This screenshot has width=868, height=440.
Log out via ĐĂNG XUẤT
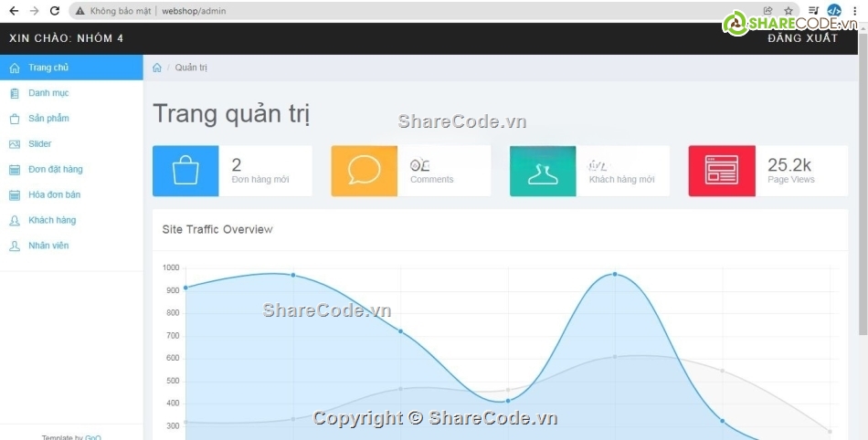tap(803, 38)
